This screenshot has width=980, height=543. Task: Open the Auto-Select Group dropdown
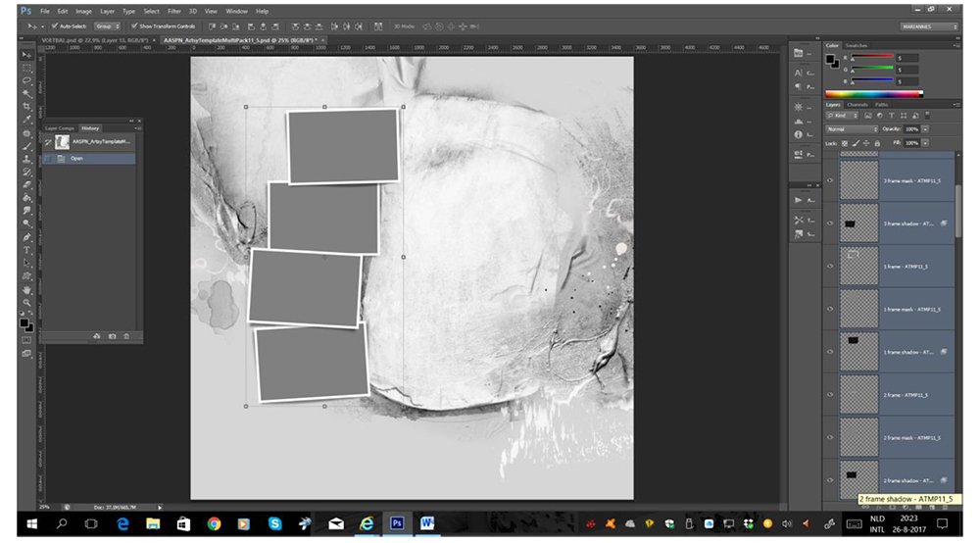[x=108, y=26]
